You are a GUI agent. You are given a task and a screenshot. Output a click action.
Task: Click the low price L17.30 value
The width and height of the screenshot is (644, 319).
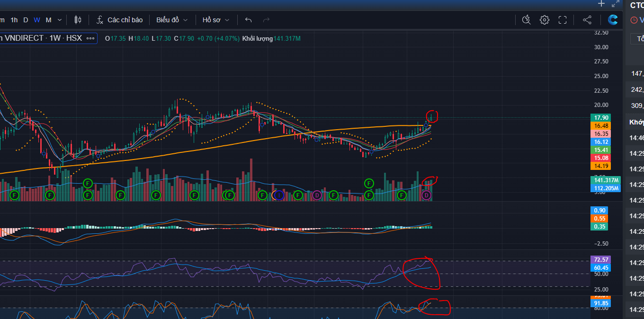click(x=161, y=38)
